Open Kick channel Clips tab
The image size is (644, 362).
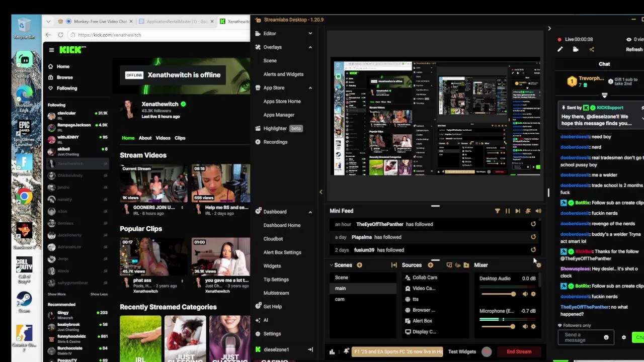(x=180, y=138)
